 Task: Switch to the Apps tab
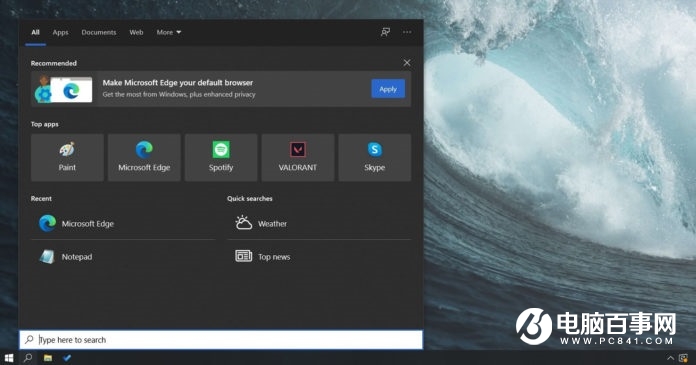point(60,32)
